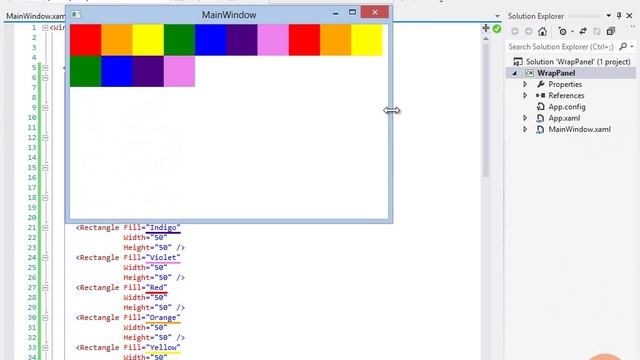This screenshot has width=640, height=360.
Task: Click the Width="50" text on line 22
Action: [x=145, y=238]
